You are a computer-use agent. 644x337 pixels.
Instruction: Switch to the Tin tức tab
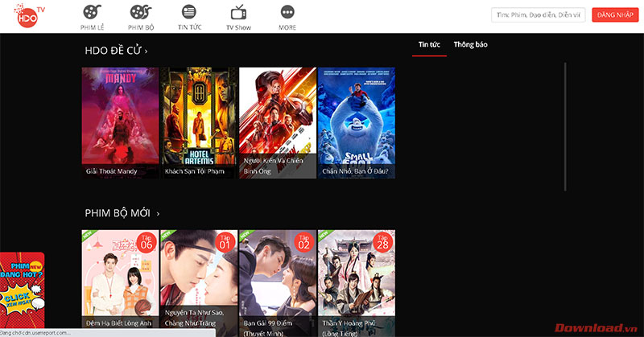pos(429,44)
